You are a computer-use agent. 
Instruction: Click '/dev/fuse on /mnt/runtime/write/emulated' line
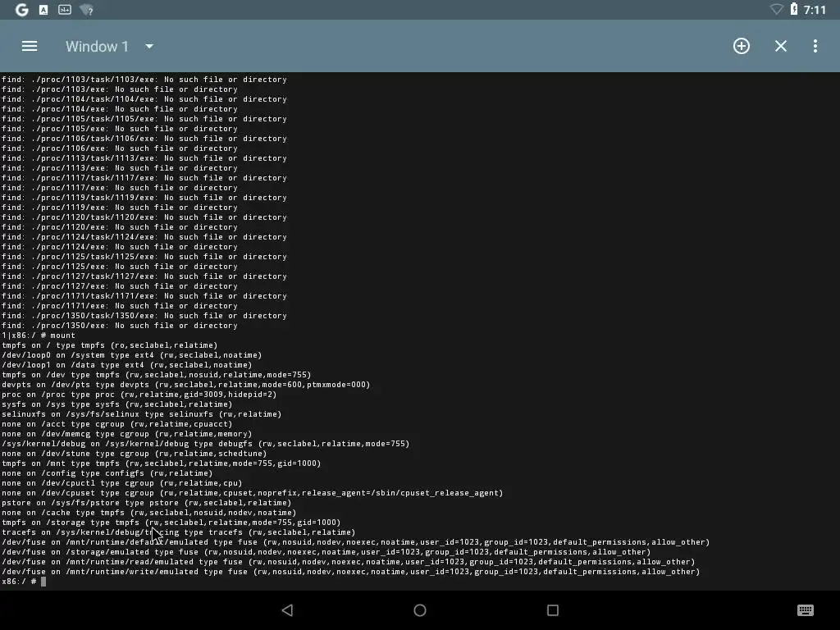click(351, 572)
